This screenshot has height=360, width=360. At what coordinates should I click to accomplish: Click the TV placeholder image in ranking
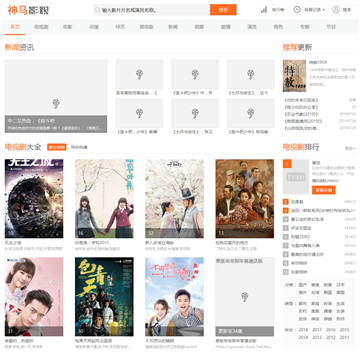click(x=296, y=177)
